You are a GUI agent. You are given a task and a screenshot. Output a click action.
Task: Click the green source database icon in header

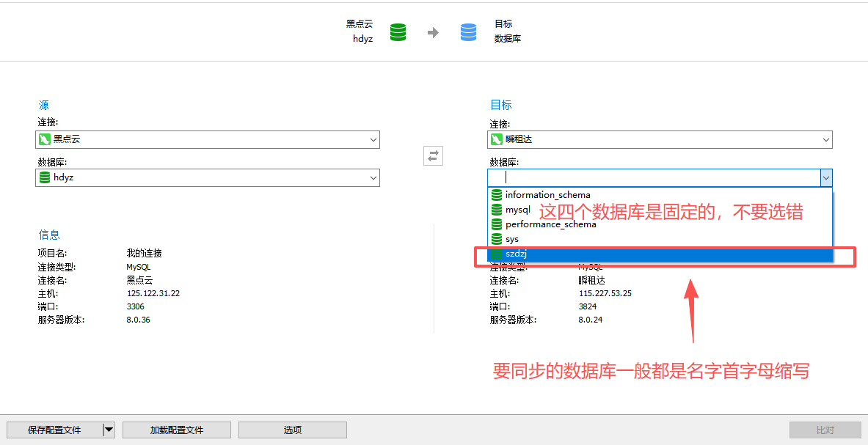tap(398, 32)
